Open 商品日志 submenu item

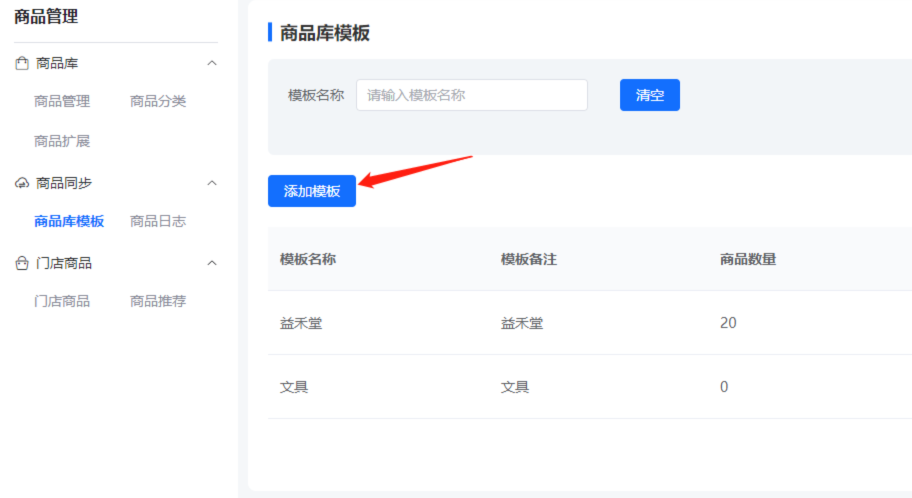click(x=158, y=221)
